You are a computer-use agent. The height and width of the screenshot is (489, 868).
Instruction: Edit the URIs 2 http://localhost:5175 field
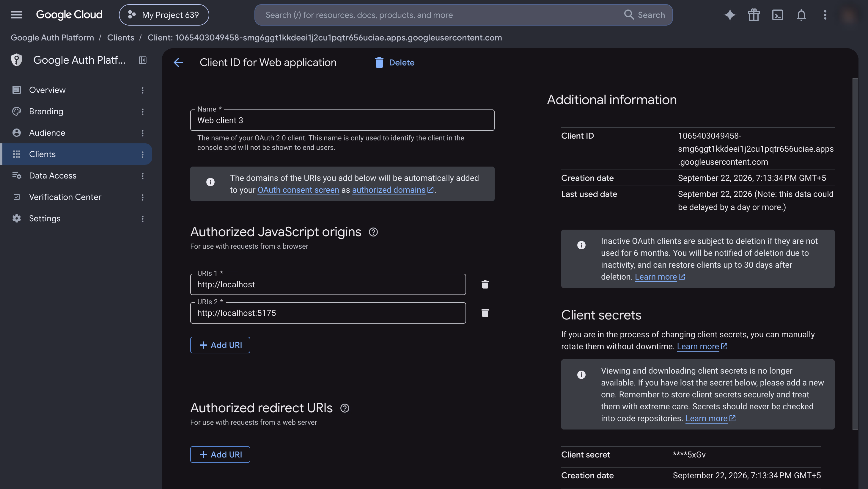pos(328,313)
